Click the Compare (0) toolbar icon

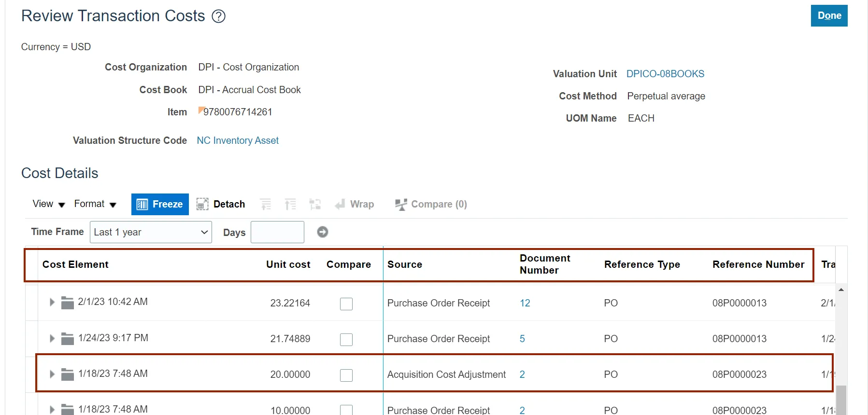coord(431,204)
